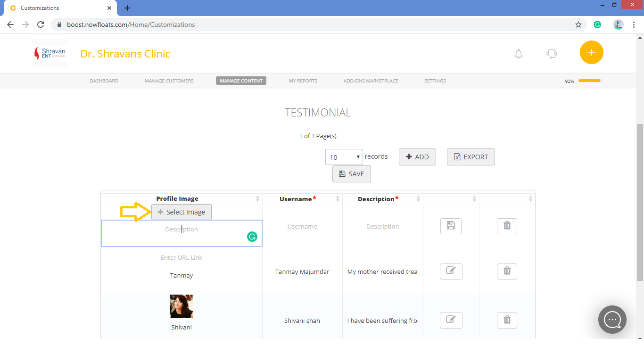Open Manage Customers menu
This screenshot has height=362, width=644.
tap(169, 81)
